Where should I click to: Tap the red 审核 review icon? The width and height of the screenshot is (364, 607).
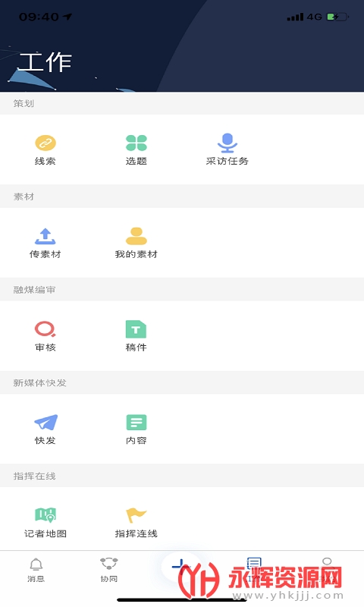click(x=45, y=329)
